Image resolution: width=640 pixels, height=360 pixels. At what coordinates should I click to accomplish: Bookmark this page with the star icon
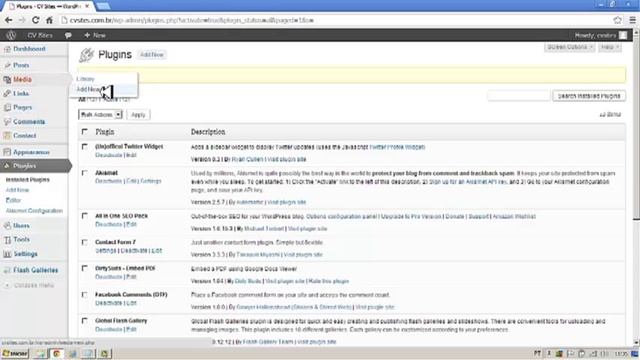click(x=618, y=20)
